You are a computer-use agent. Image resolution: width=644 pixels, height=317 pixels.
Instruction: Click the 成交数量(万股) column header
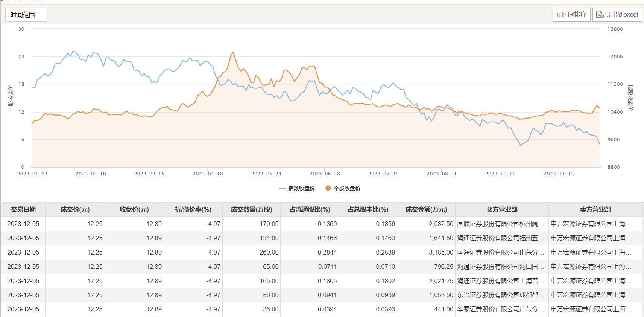pyautogui.click(x=251, y=209)
